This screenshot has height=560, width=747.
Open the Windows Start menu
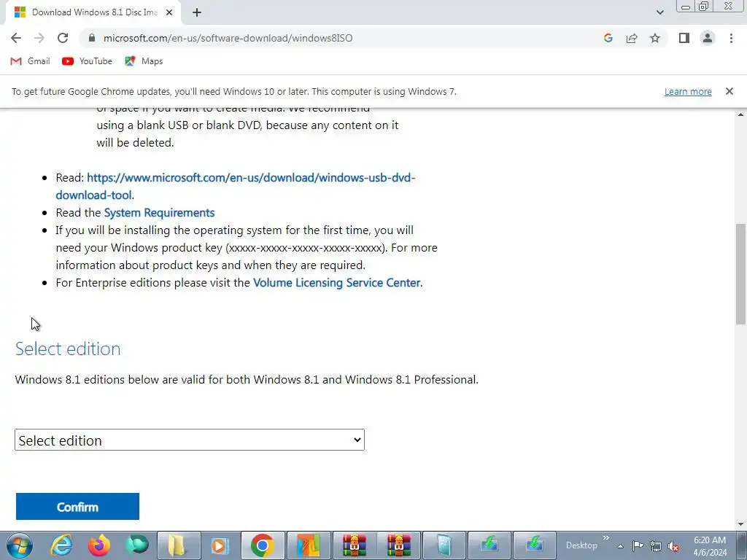pos(20,545)
